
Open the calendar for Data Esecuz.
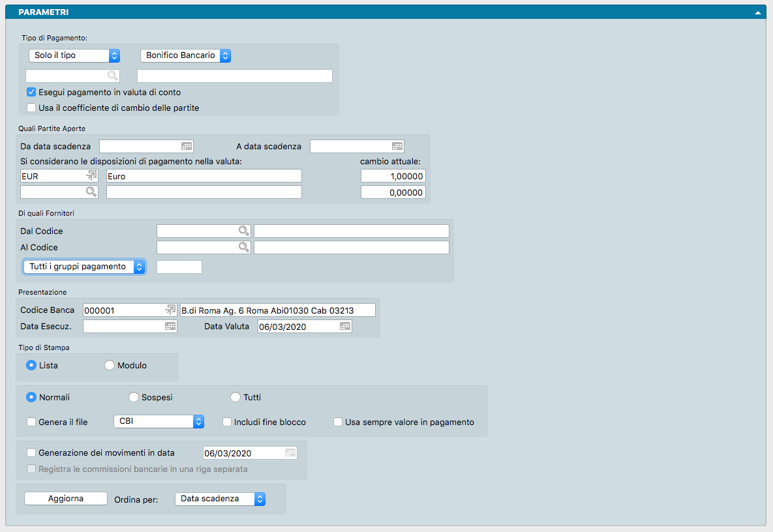pos(170,327)
